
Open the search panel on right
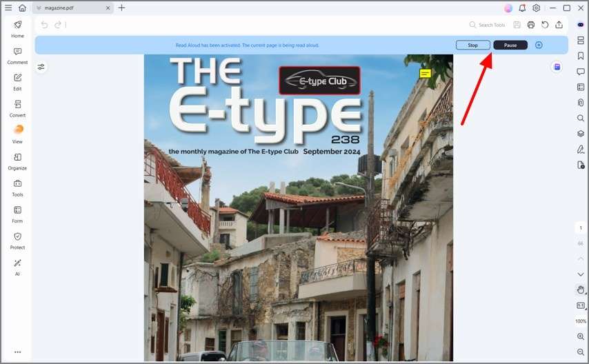pos(580,119)
